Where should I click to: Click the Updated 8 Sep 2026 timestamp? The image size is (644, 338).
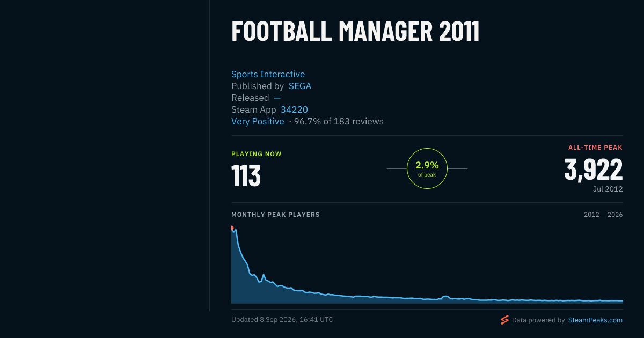(282, 320)
